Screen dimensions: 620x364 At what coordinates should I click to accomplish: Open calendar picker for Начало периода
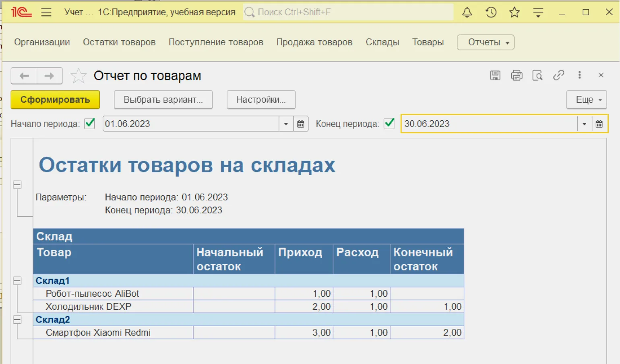coord(301,124)
